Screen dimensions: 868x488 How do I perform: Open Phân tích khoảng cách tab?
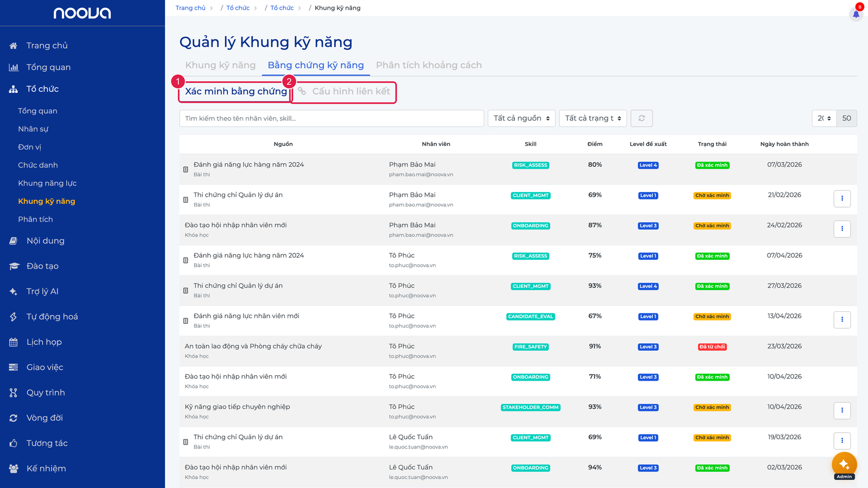tap(429, 65)
